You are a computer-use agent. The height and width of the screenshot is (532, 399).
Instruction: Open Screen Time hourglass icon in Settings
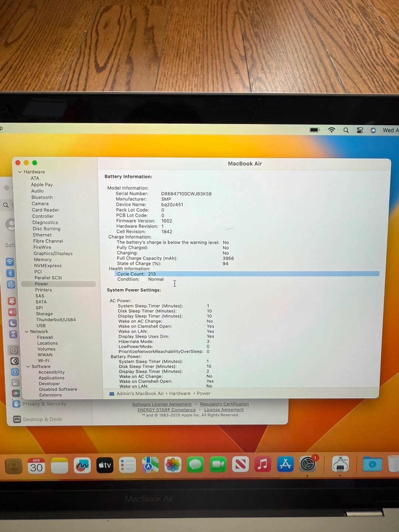pyautogui.click(x=13, y=334)
